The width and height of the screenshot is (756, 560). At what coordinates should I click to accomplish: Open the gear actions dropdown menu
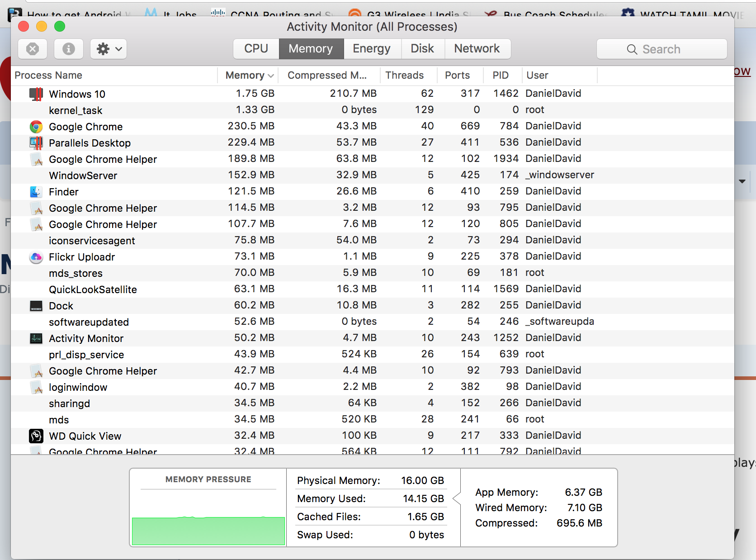point(109,49)
